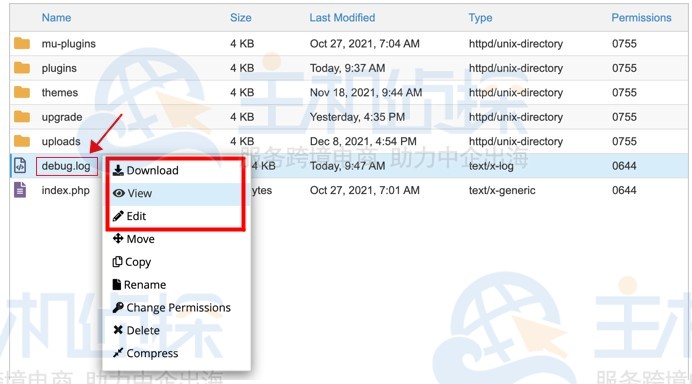
Task: Click text/x-generic type cell
Action: pos(502,191)
